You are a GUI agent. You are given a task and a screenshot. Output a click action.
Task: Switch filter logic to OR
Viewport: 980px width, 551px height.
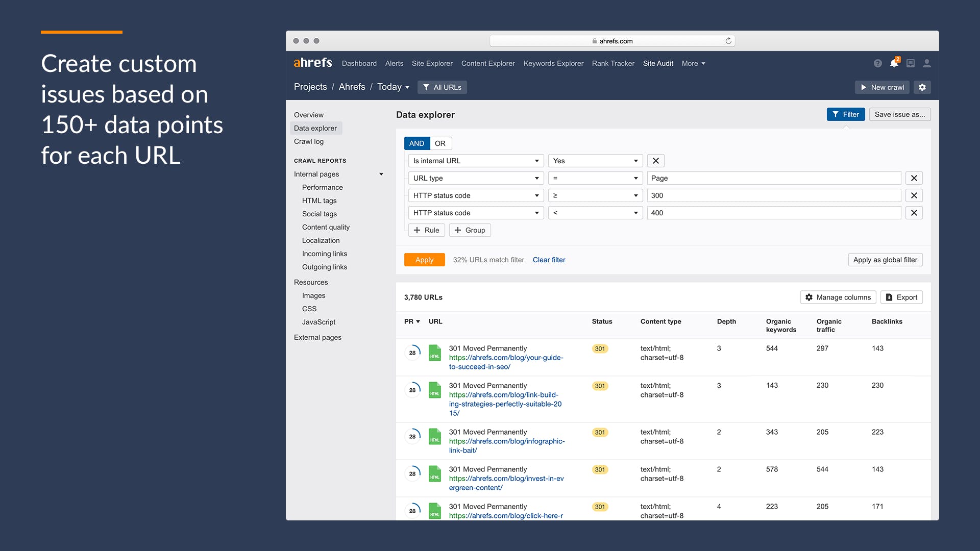click(x=440, y=143)
